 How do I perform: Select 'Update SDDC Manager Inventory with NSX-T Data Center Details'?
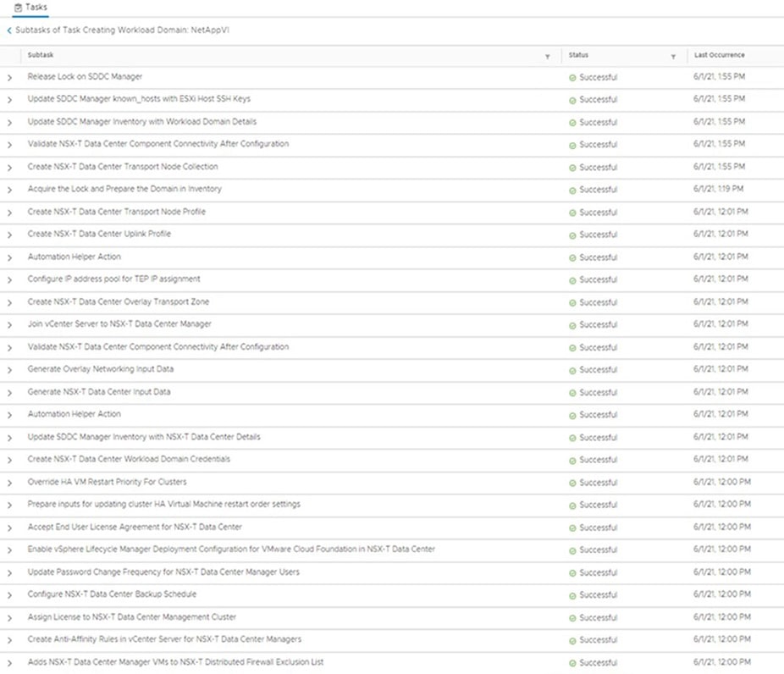[x=144, y=437]
